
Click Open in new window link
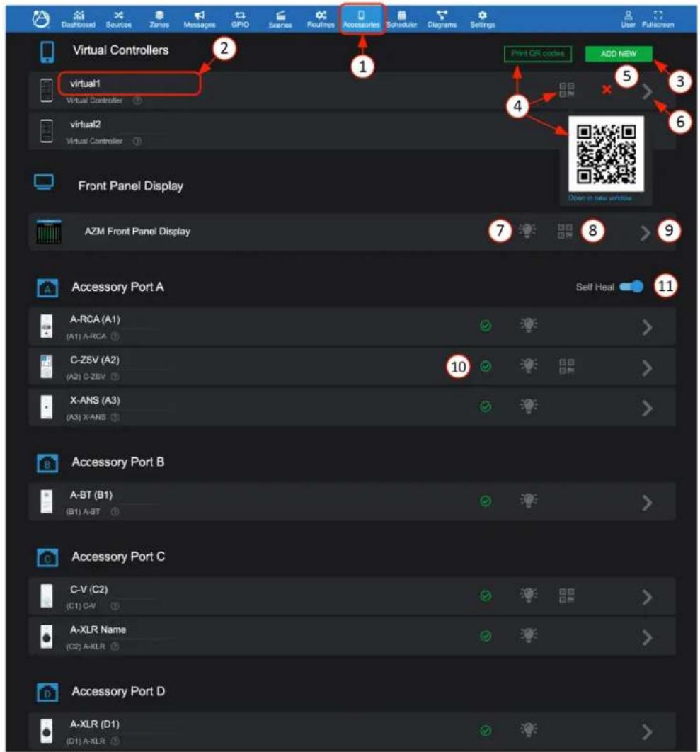599,198
